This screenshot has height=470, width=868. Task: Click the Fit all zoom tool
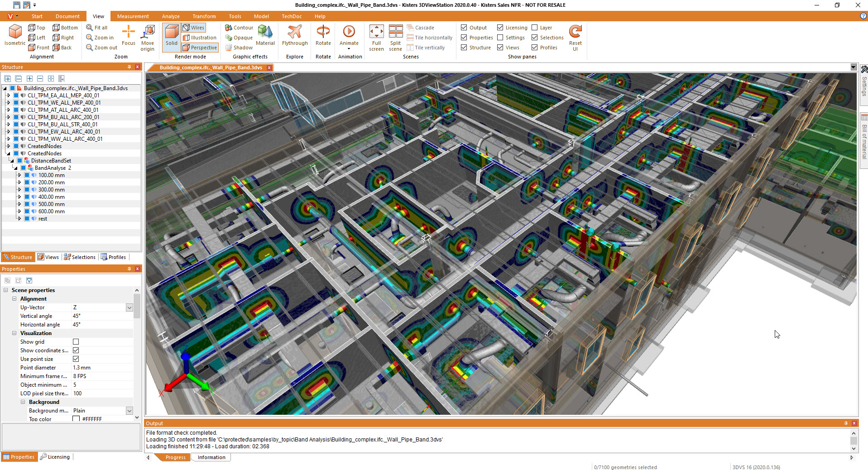(x=97, y=28)
